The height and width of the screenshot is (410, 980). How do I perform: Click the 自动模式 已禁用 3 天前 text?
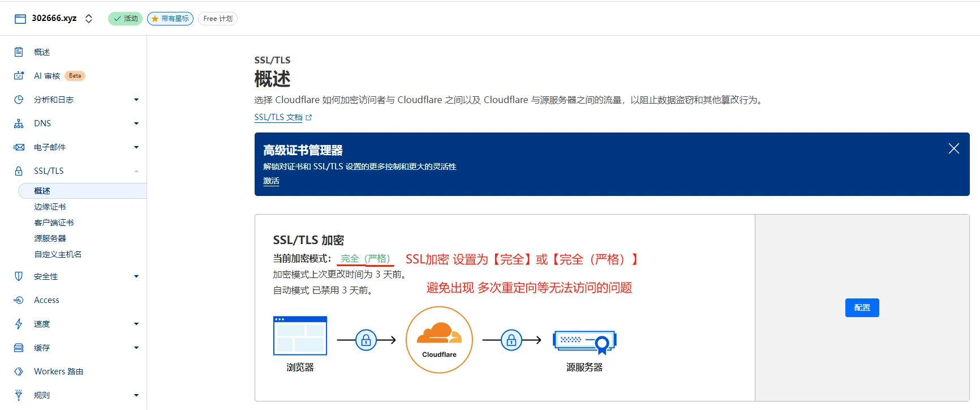click(323, 291)
